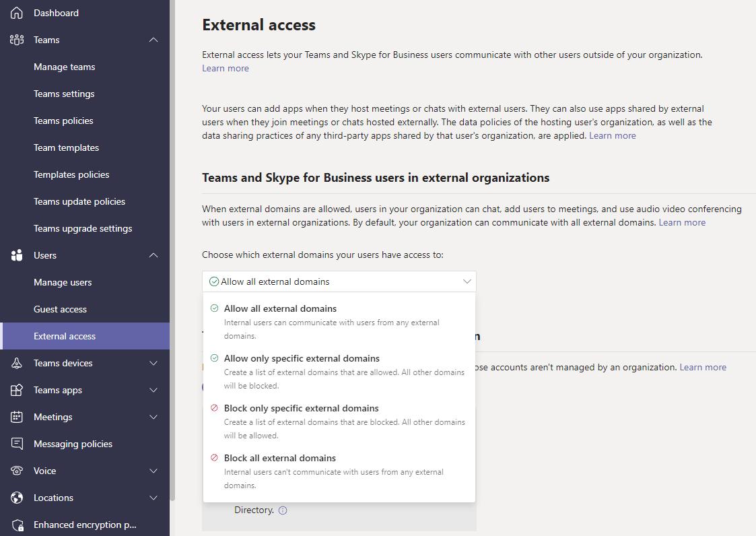Click the Voice phone icon
The height and width of the screenshot is (536, 756).
coord(16,471)
